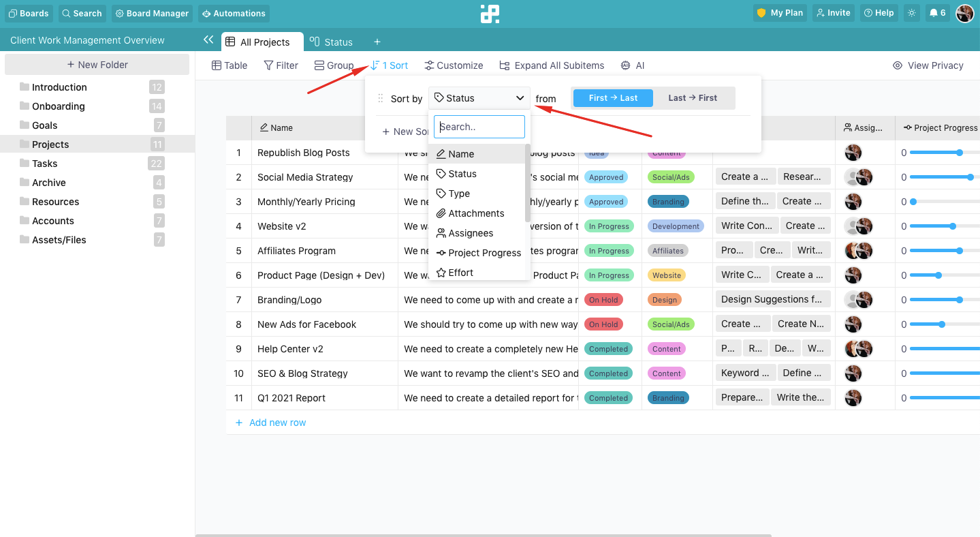Switch to the Status tab
980x537 pixels.
[332, 42]
